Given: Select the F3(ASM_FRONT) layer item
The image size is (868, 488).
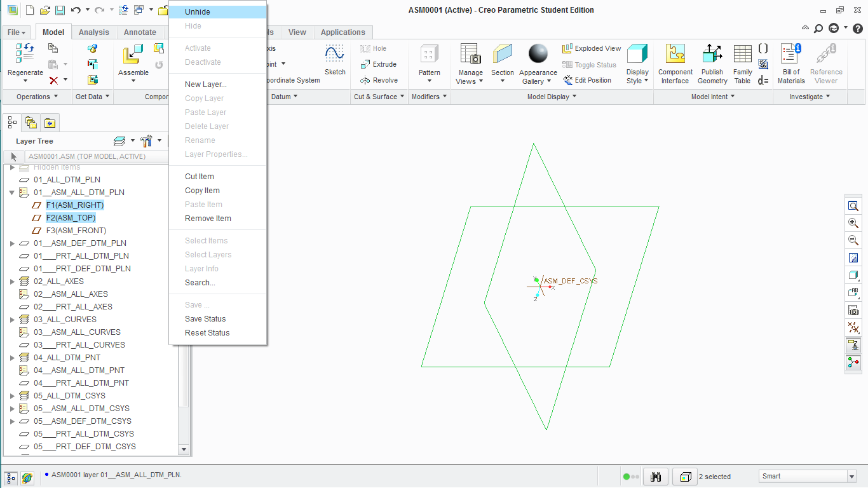Looking at the screenshot, I should tap(76, 231).
